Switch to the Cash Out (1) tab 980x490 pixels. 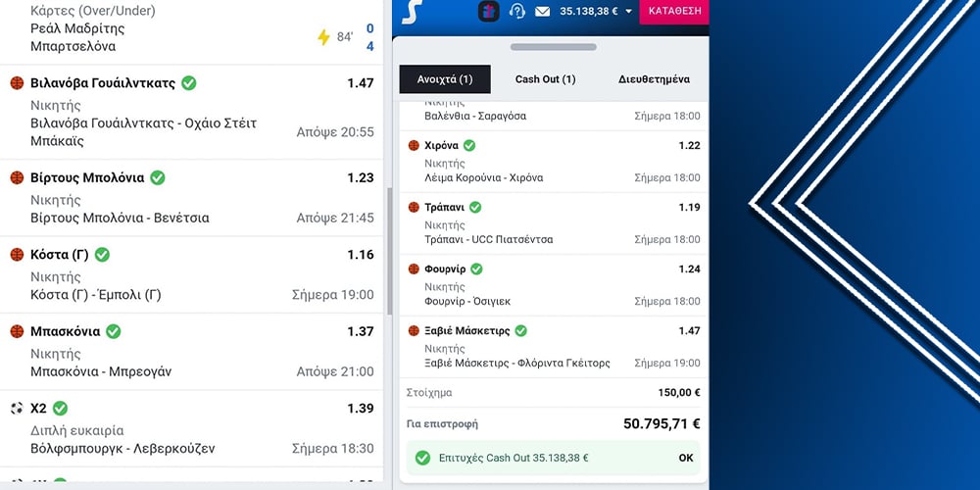pos(545,79)
